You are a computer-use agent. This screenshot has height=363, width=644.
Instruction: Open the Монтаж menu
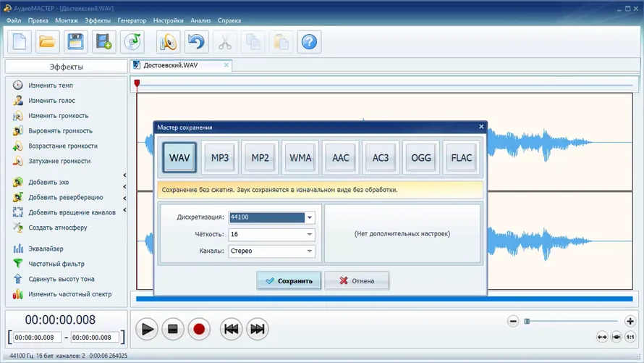[x=67, y=20]
